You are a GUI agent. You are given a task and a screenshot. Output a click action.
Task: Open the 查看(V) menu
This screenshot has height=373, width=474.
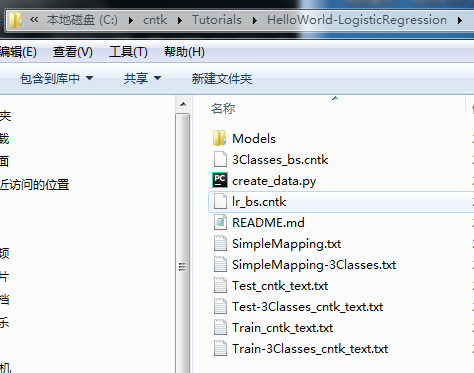click(x=72, y=52)
